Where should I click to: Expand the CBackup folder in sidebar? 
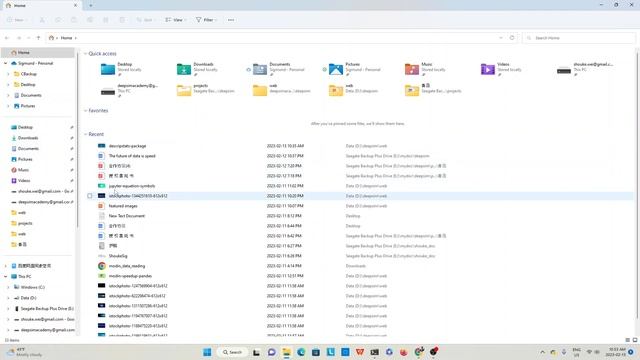[8, 74]
